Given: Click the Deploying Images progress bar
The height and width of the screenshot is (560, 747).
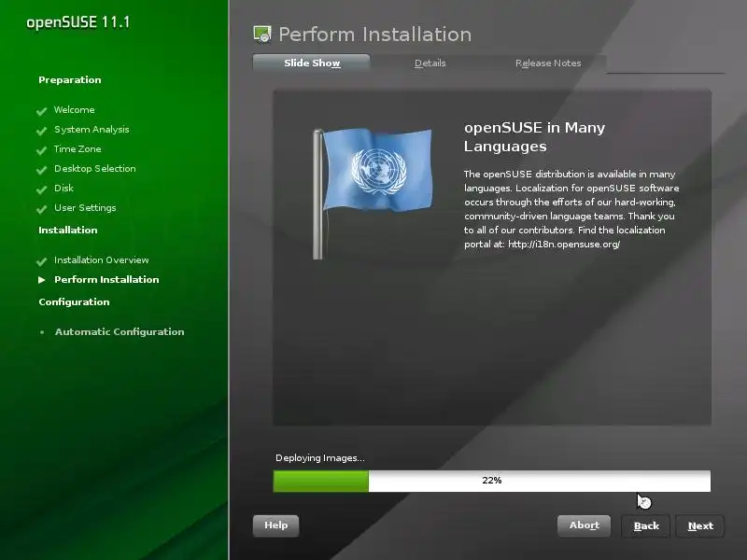Looking at the screenshot, I should tap(492, 481).
